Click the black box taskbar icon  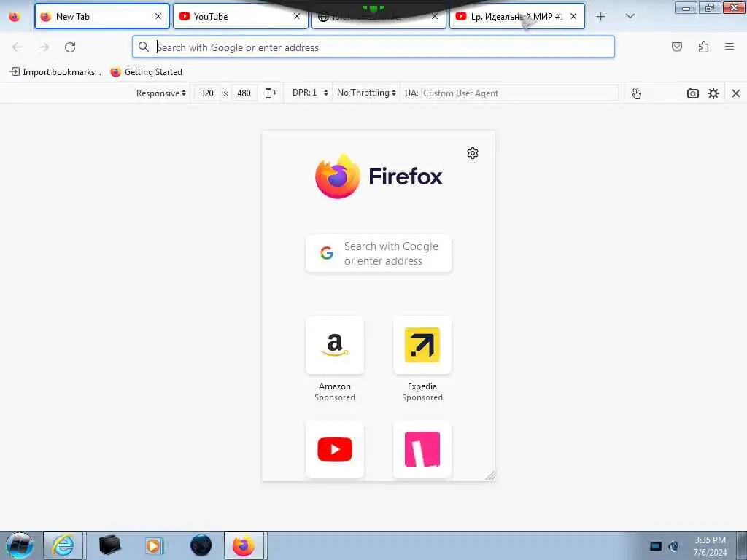coord(109,545)
